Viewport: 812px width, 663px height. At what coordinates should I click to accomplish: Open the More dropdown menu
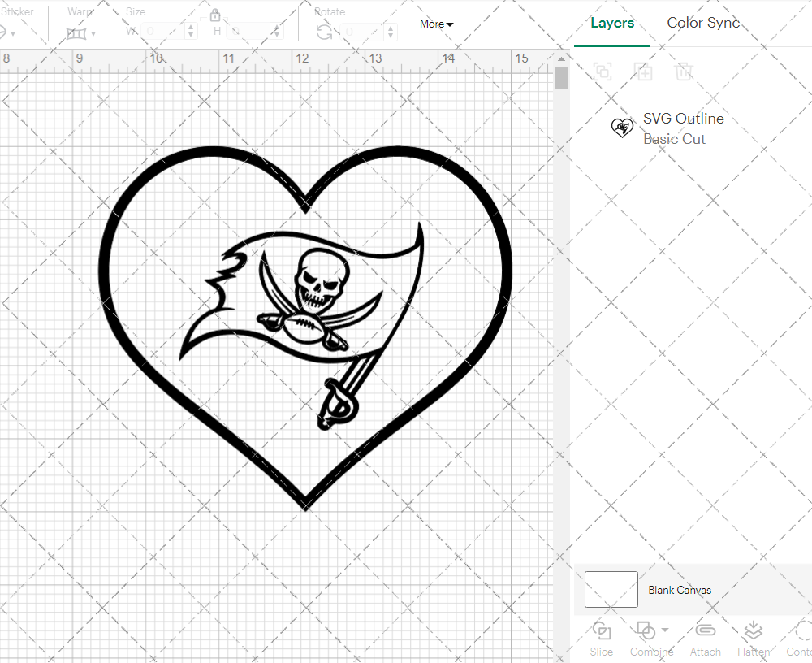pos(436,24)
